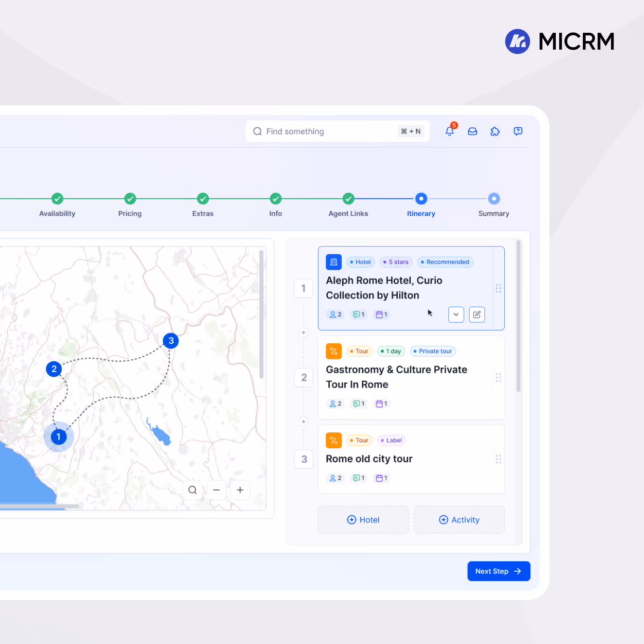
Task: Zoom out the map with minus button
Action: (216, 490)
